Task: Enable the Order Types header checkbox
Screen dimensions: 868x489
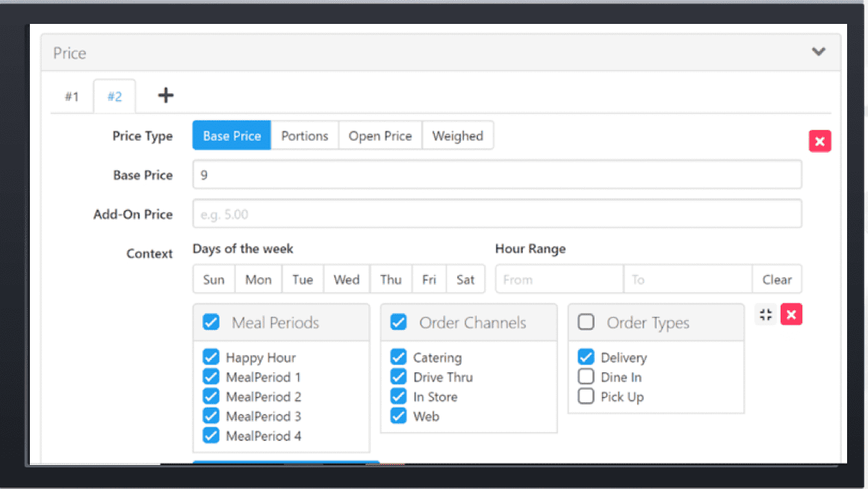Action: click(586, 322)
